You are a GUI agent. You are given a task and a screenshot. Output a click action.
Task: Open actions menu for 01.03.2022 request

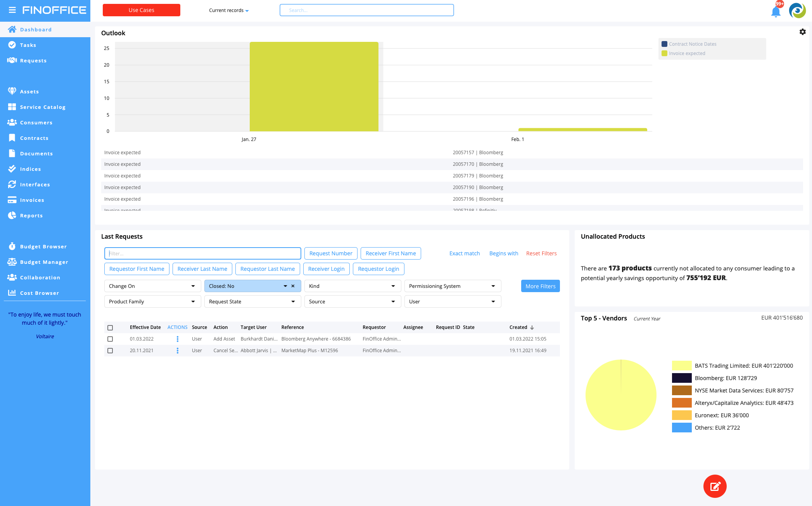point(178,339)
